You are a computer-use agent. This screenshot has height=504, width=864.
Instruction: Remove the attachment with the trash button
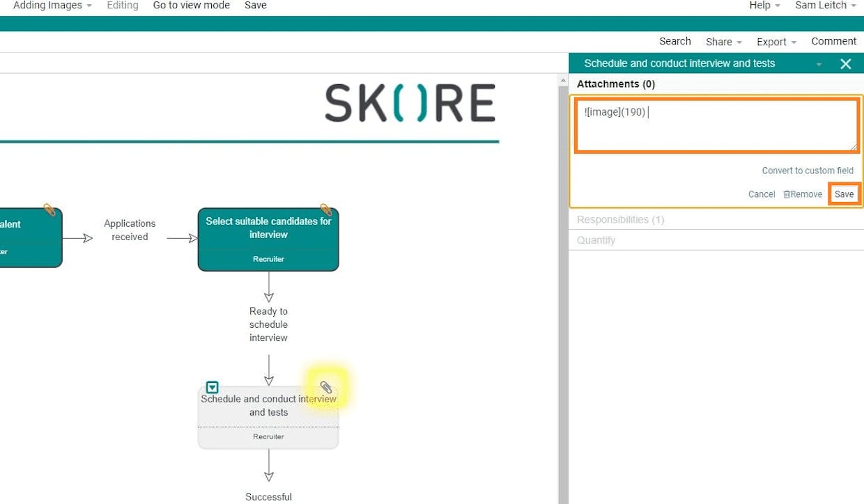click(x=803, y=194)
